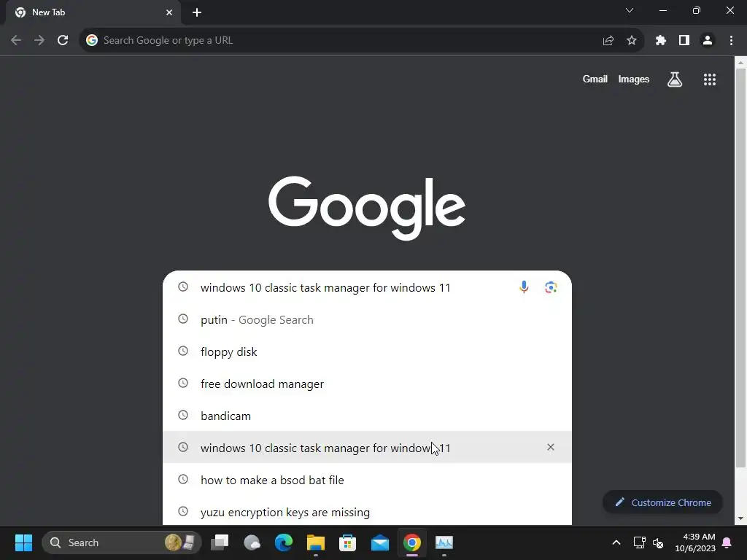The height and width of the screenshot is (560, 747).
Task: Click the taskbar Search box
Action: 122,542
